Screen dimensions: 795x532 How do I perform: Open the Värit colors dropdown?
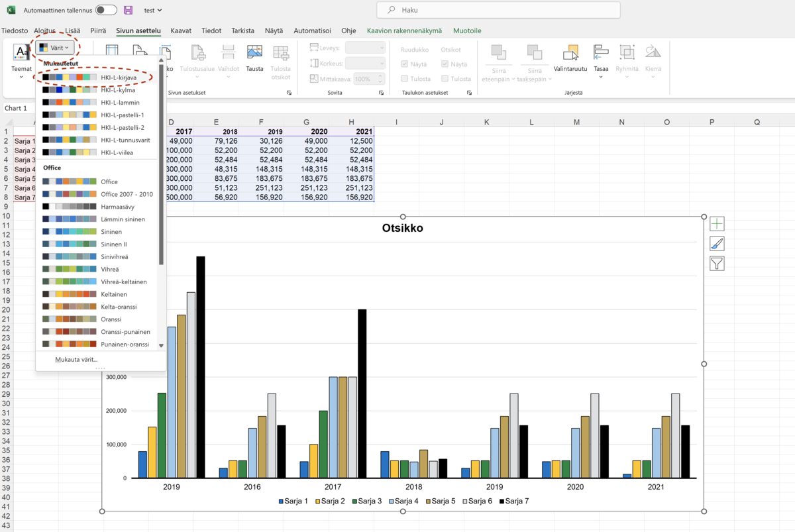pos(54,48)
